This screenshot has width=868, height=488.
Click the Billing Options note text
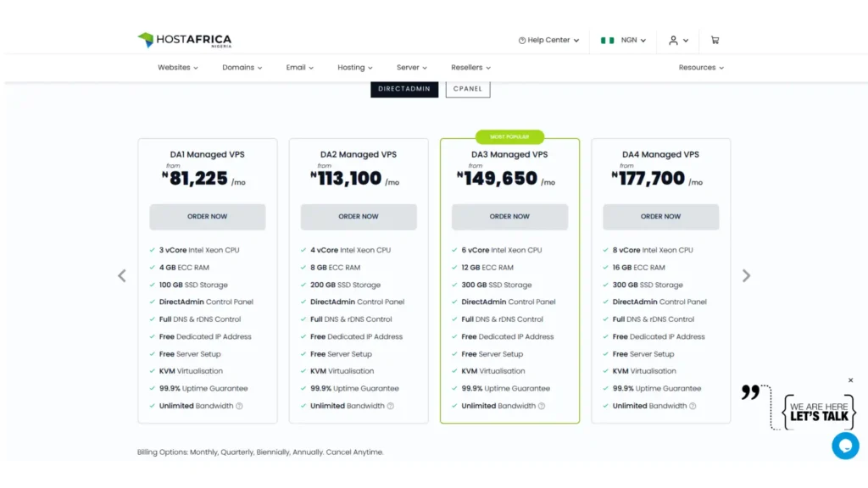[x=260, y=452]
